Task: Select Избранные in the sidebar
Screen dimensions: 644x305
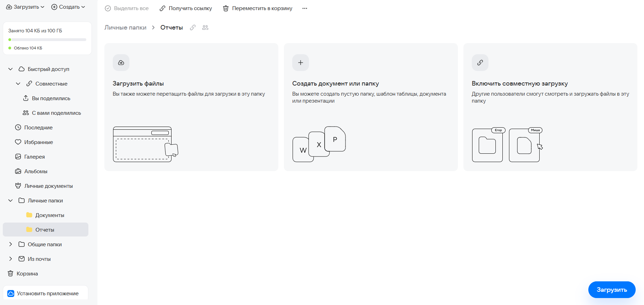Action: tap(38, 142)
